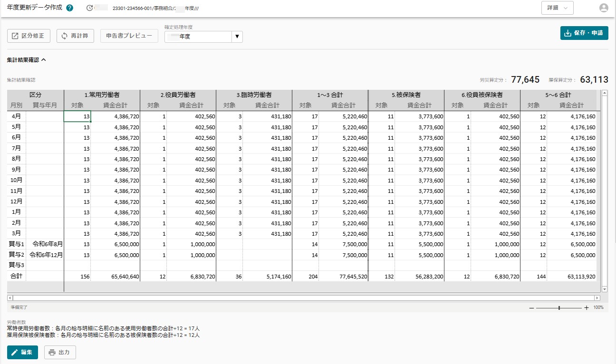The height and width of the screenshot is (364, 616).
Task: Click the 1～3 合計 column header
Action: [330, 95]
